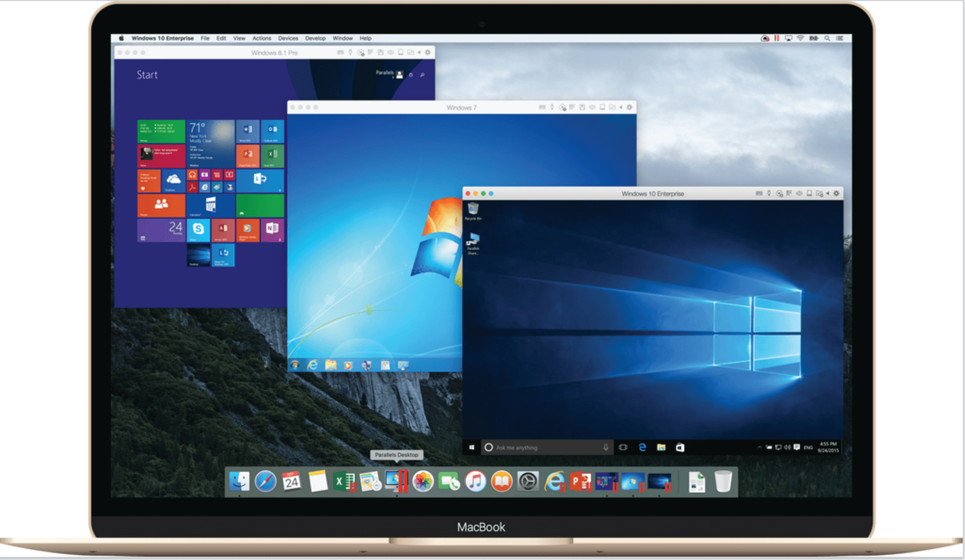Screen dimensions: 965x560
Task: Open Internet Explorer in Windows 7 taskbar
Action: click(x=312, y=365)
